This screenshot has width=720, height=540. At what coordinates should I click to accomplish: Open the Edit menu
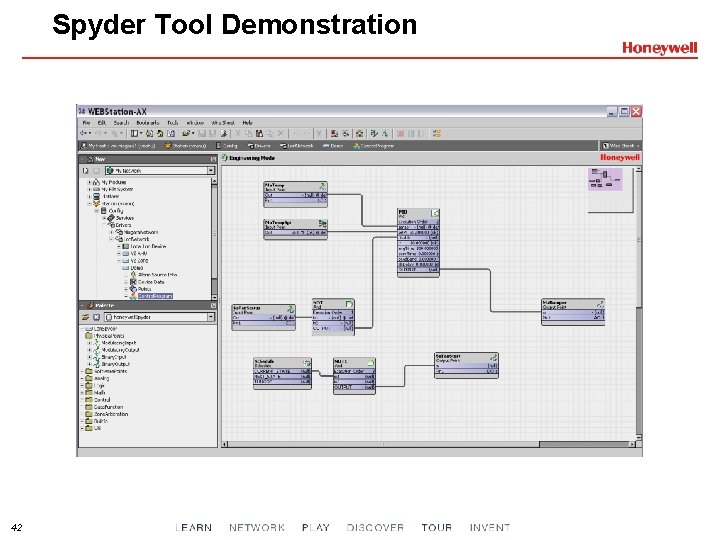pyautogui.click(x=102, y=123)
